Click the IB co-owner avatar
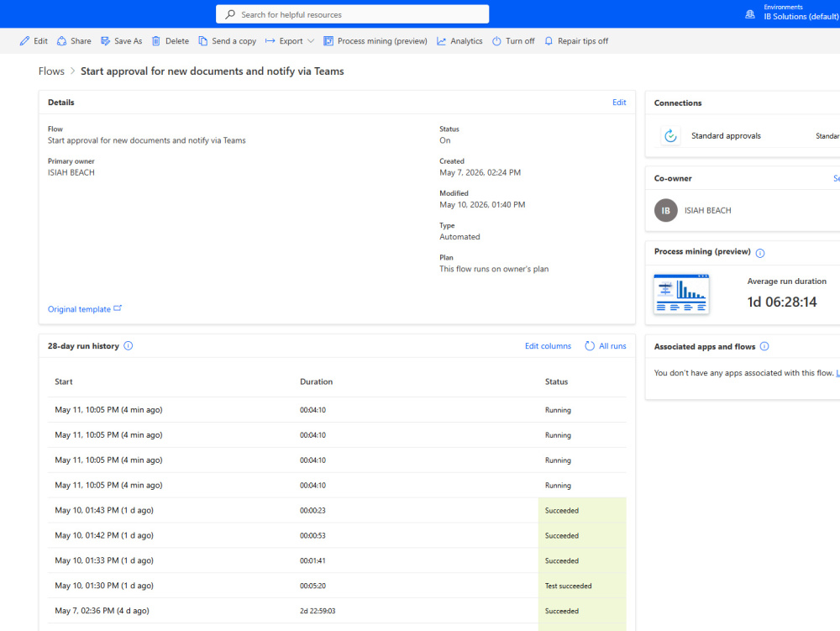 pos(666,211)
